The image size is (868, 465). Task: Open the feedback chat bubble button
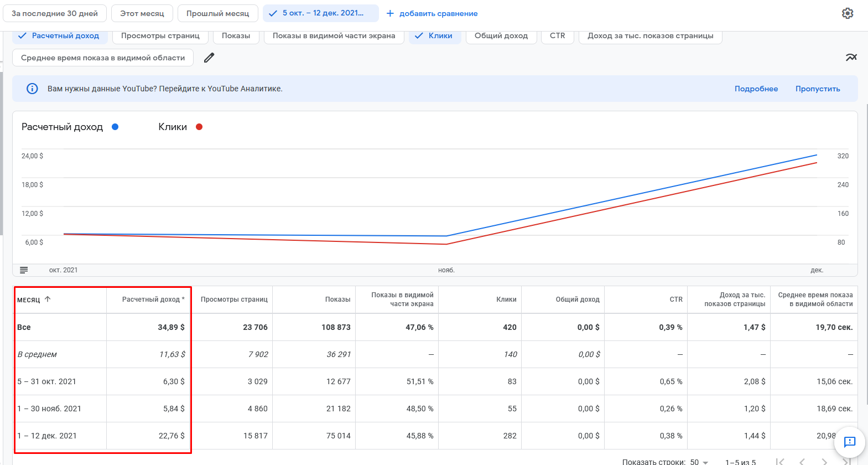(x=849, y=442)
